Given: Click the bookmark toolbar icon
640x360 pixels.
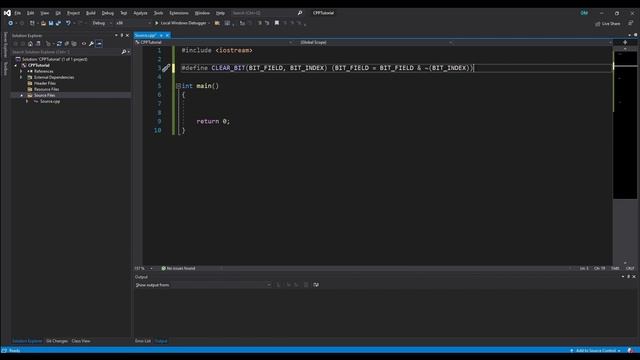Looking at the screenshot, I should 277,23.
